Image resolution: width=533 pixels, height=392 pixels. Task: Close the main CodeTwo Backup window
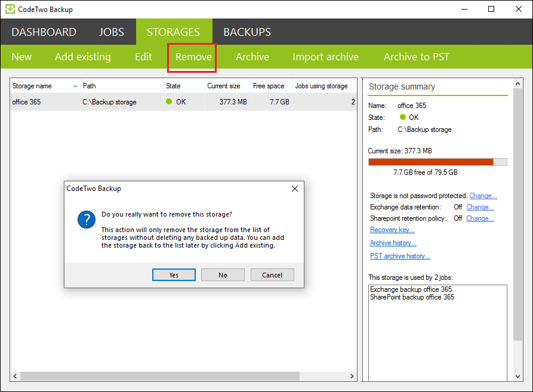(x=519, y=9)
